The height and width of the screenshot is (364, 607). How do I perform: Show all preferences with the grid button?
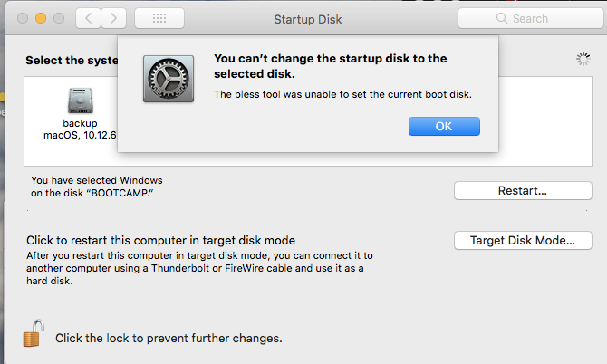coord(161,18)
